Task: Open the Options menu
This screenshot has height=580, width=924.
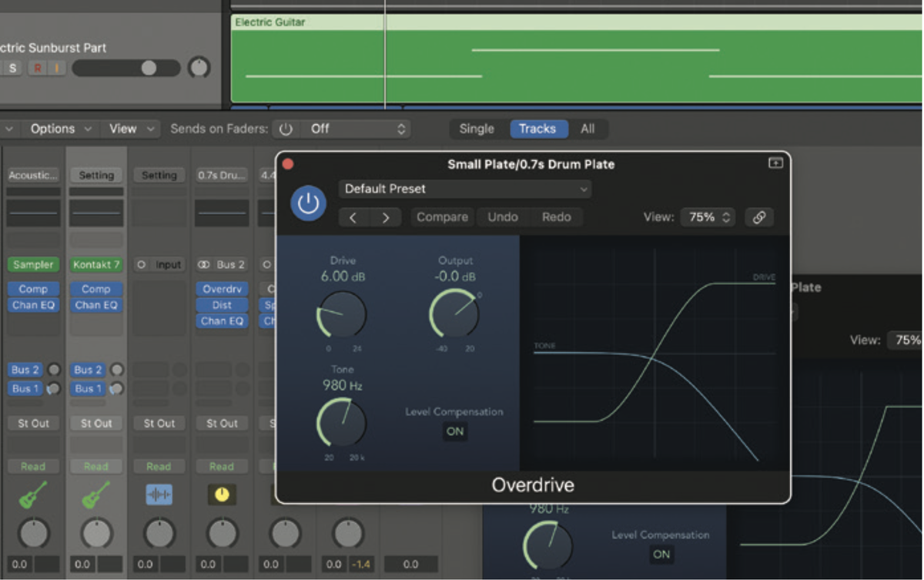Action: coord(53,129)
